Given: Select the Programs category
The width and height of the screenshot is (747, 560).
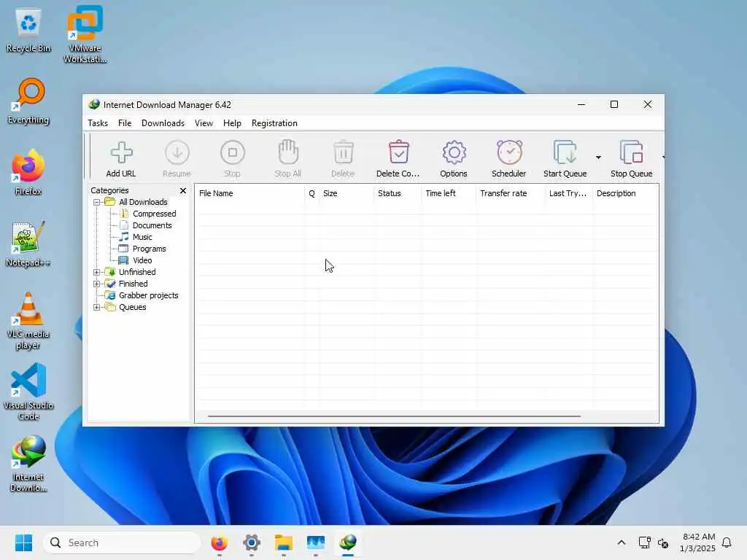Looking at the screenshot, I should pyautogui.click(x=149, y=249).
